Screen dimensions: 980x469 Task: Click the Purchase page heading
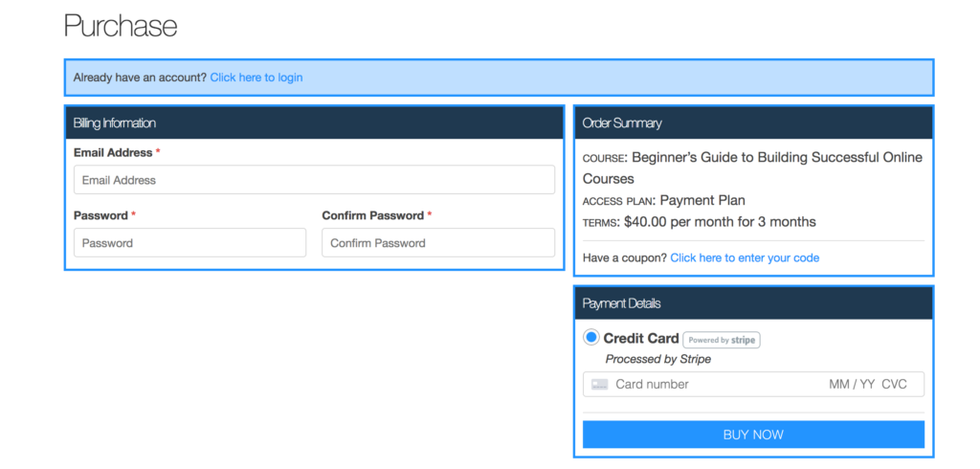pyautogui.click(x=121, y=26)
